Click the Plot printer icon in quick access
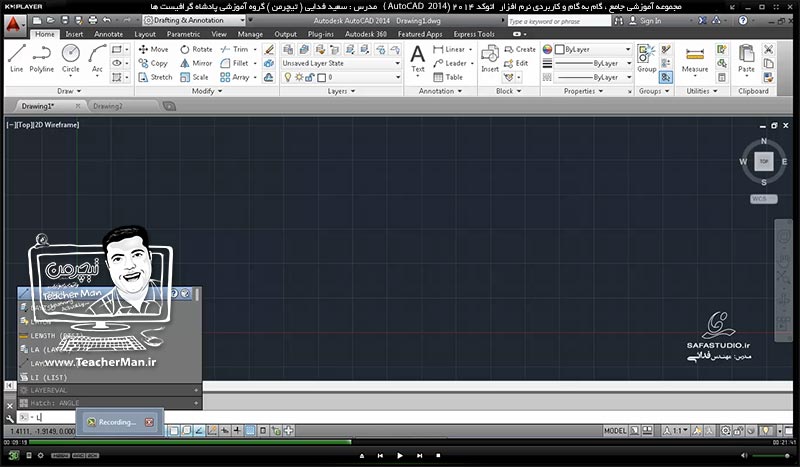Image resolution: width=800 pixels, height=467 pixels. (x=92, y=20)
